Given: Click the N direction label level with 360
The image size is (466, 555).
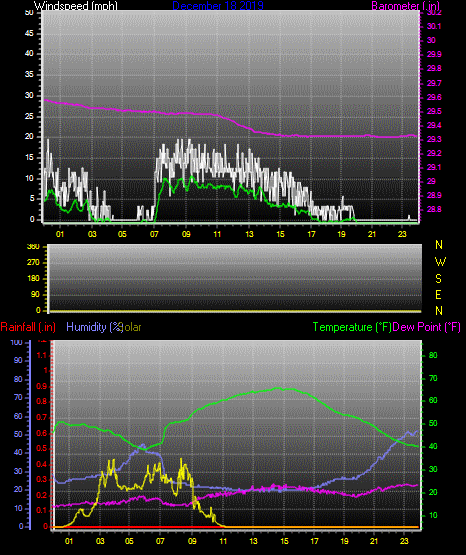Looking at the screenshot, I should [439, 245].
